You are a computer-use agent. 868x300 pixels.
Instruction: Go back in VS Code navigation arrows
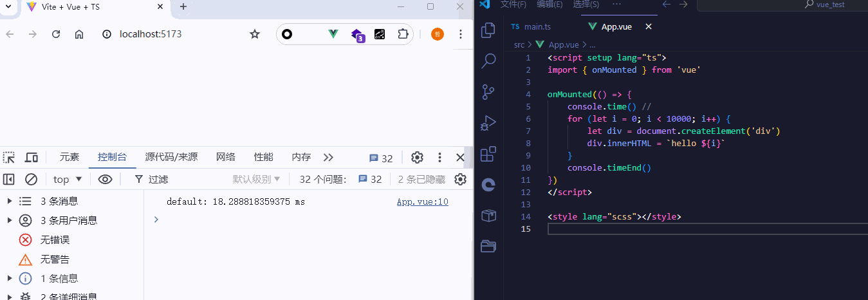click(667, 5)
